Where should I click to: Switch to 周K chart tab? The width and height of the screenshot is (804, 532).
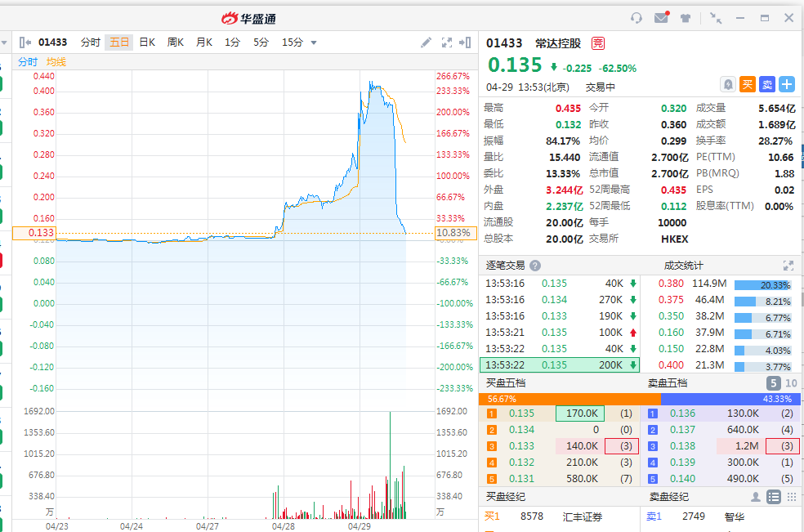point(176,42)
